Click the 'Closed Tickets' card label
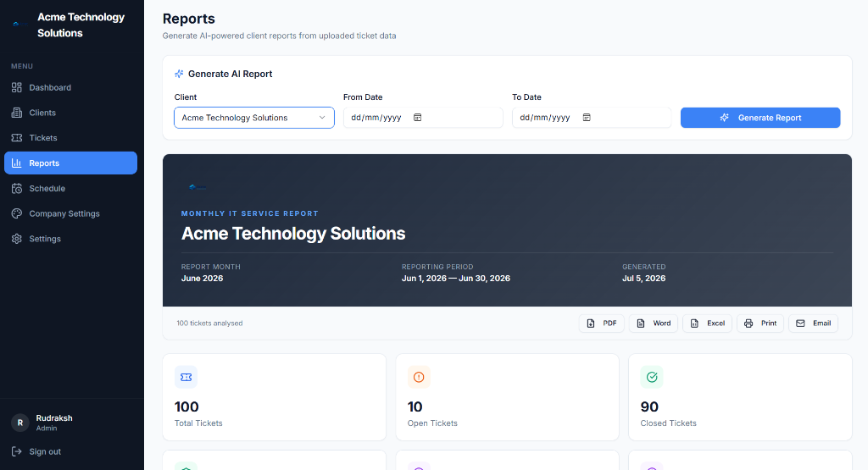Viewport: 868px width, 470px height. [669, 423]
